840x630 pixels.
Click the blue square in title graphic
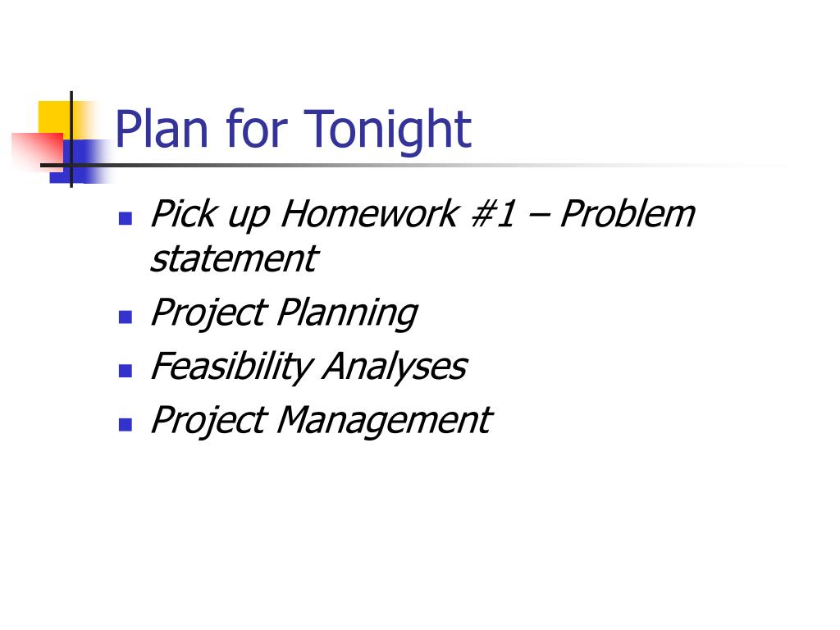click(80, 162)
